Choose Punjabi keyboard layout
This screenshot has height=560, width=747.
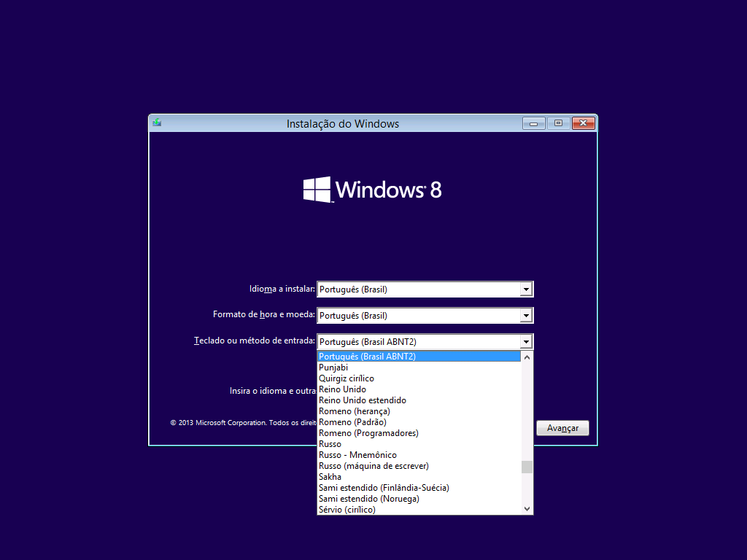(x=419, y=367)
